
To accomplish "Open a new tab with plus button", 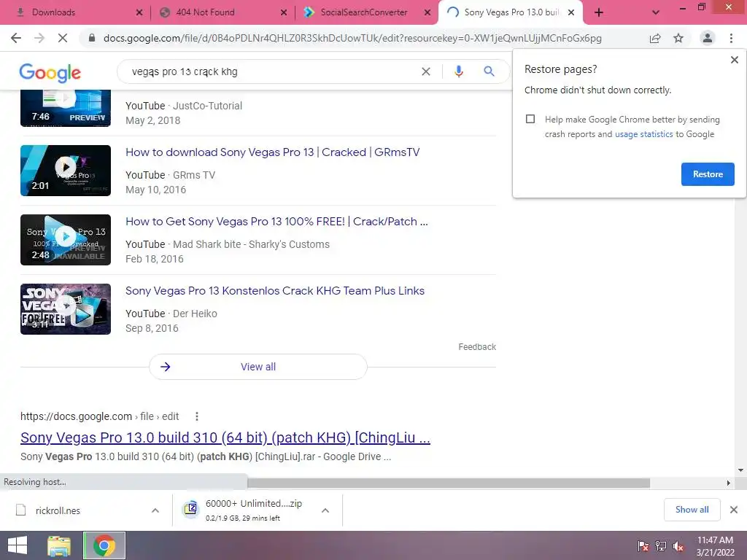I will point(599,12).
